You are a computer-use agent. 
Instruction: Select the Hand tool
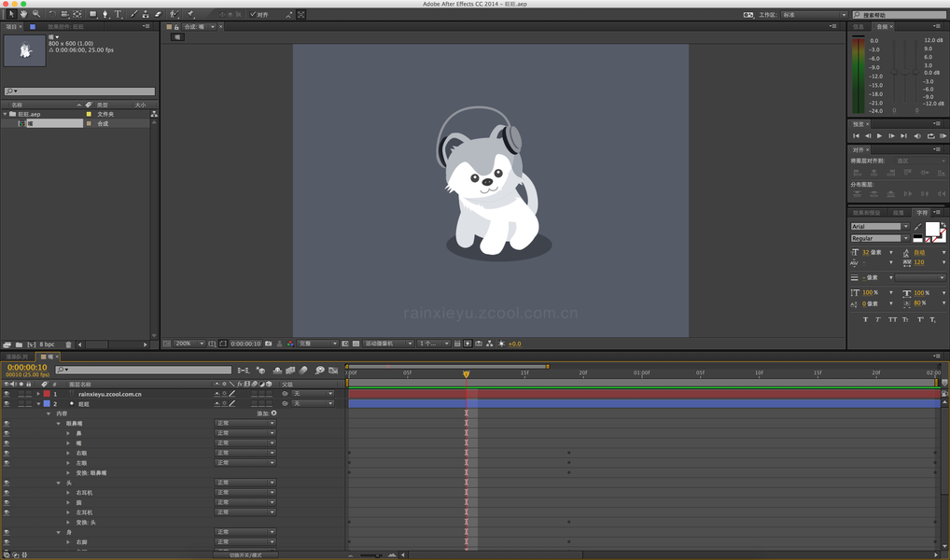[24, 15]
